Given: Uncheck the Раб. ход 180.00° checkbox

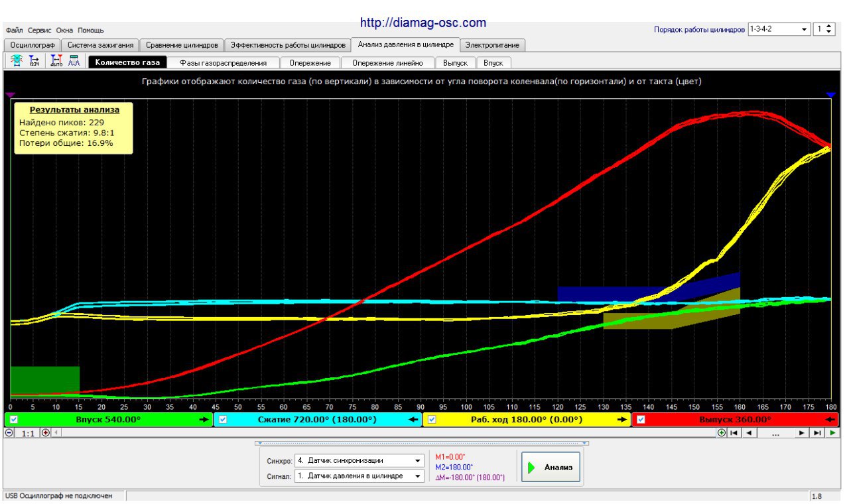Looking at the screenshot, I should coord(432,420).
